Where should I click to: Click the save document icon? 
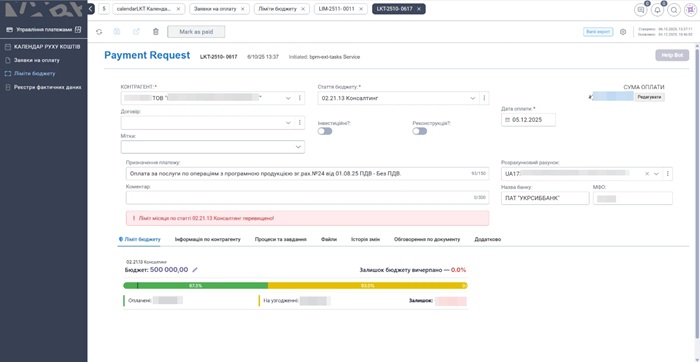[117, 32]
